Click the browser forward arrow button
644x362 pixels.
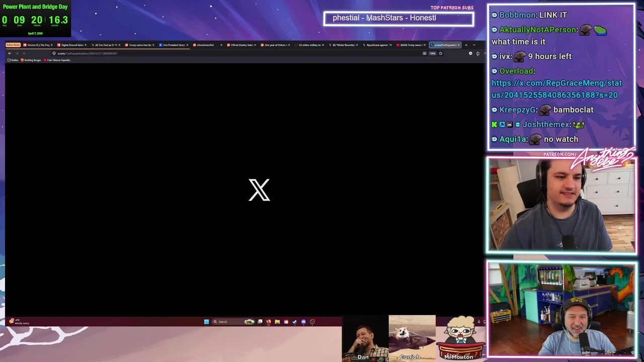(17, 53)
